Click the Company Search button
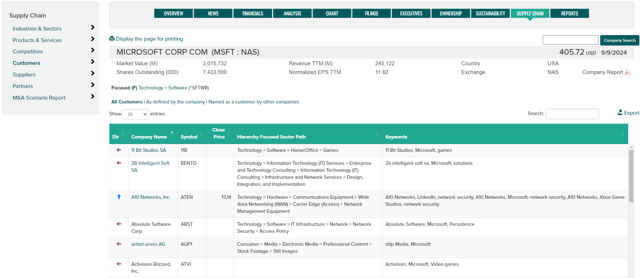 pos(619,40)
